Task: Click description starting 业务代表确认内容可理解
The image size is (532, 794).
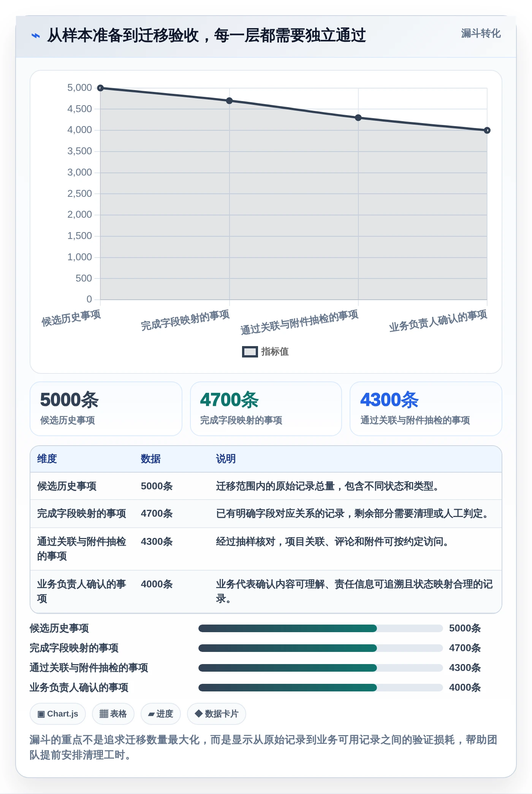Action: click(354, 591)
